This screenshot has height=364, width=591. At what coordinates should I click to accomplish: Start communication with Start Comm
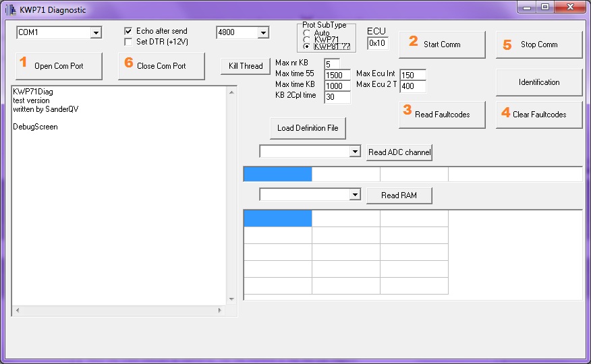pyautogui.click(x=442, y=44)
